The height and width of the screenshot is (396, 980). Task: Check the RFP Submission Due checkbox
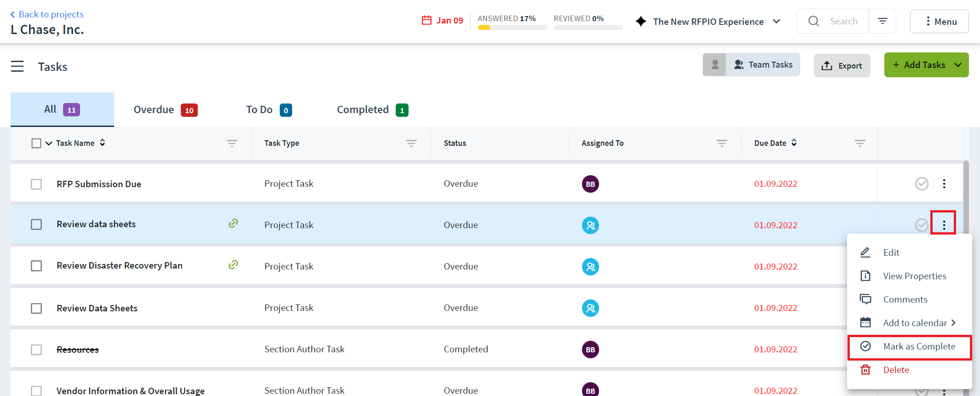click(36, 184)
